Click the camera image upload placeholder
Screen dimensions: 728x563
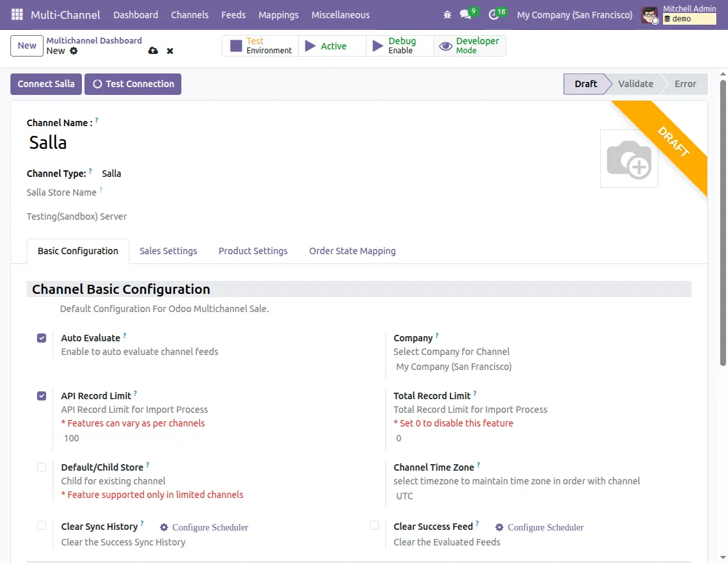pyautogui.click(x=629, y=159)
